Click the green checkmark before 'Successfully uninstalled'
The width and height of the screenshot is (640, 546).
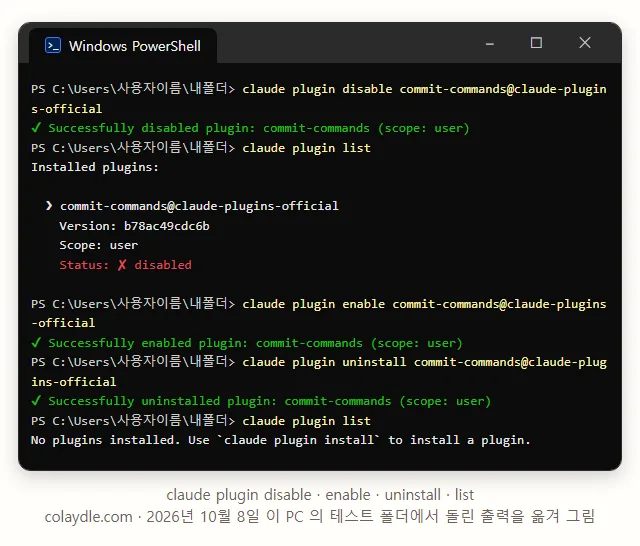pyautogui.click(x=36, y=401)
